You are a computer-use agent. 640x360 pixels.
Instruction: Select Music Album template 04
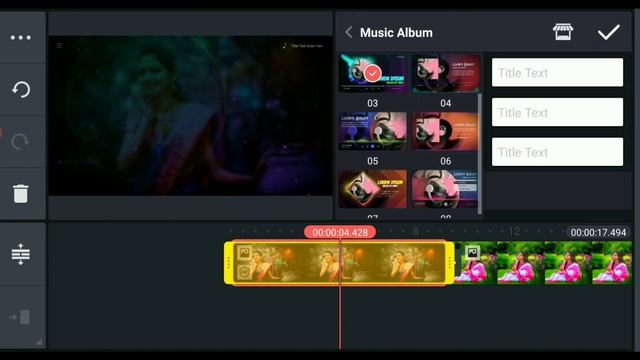click(x=445, y=73)
